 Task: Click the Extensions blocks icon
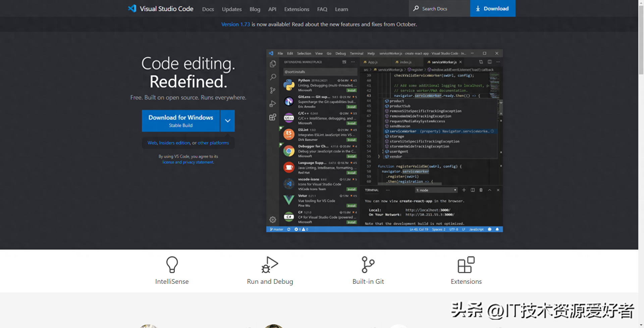[x=466, y=265]
